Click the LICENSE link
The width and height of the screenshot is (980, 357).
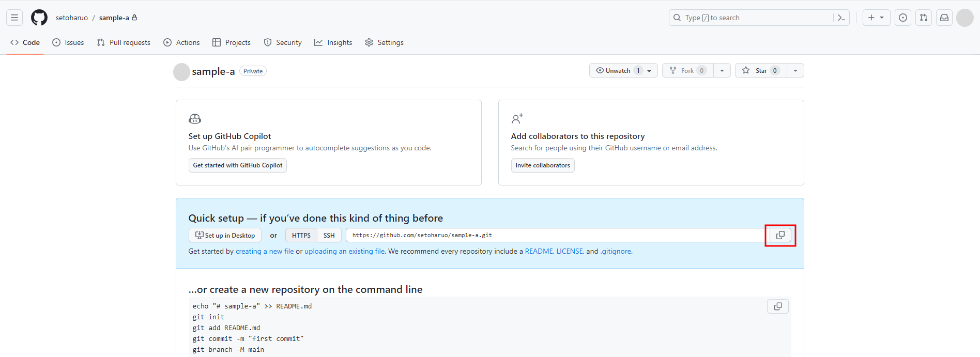570,251
